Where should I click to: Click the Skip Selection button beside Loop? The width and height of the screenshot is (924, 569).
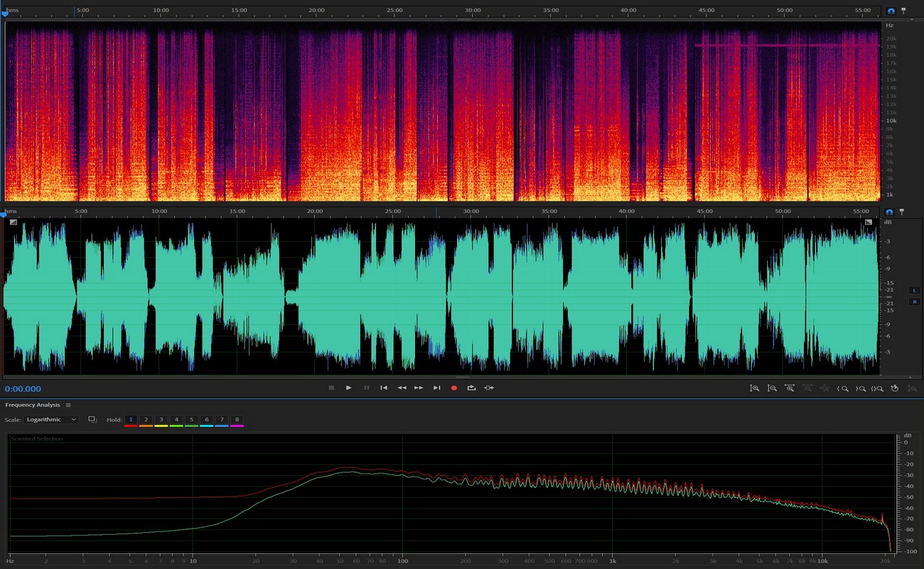click(x=489, y=388)
